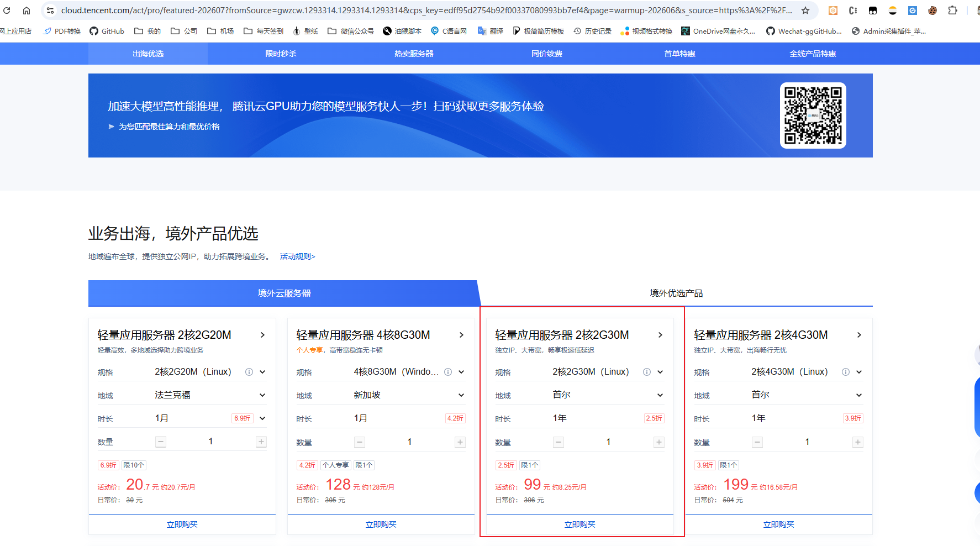
Task: Open the 视频格式转换 bookmark
Action: (x=646, y=32)
